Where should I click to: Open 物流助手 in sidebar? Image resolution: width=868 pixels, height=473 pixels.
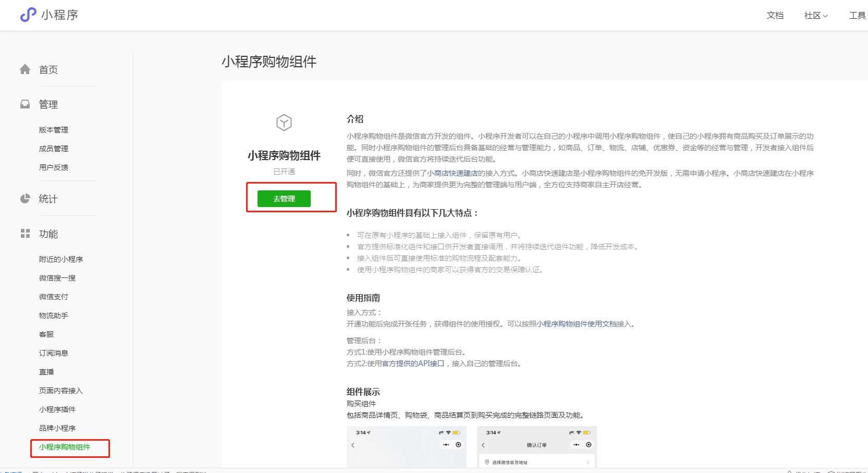click(54, 316)
